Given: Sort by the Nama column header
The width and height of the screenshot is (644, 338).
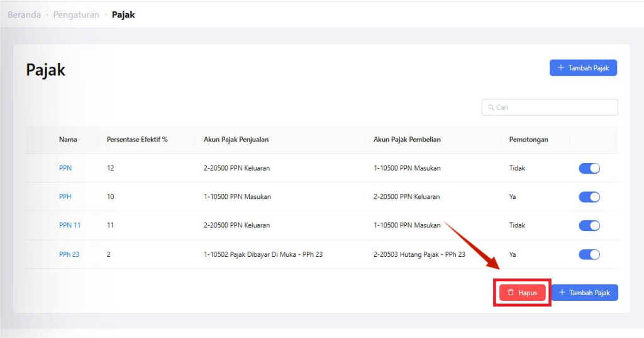Looking at the screenshot, I should [68, 139].
